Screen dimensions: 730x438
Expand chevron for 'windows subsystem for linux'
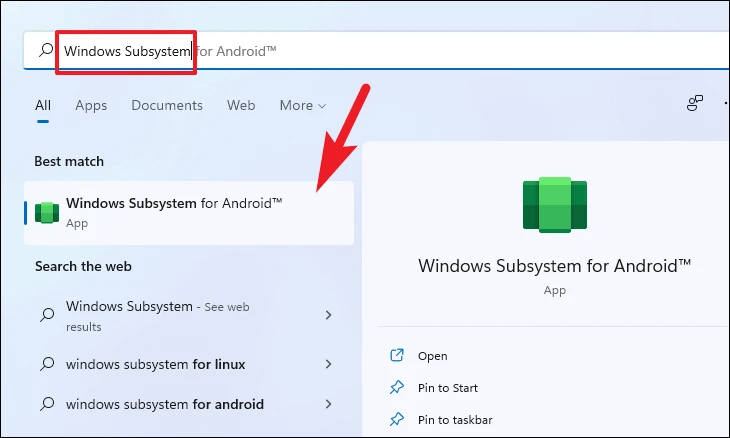click(x=328, y=364)
